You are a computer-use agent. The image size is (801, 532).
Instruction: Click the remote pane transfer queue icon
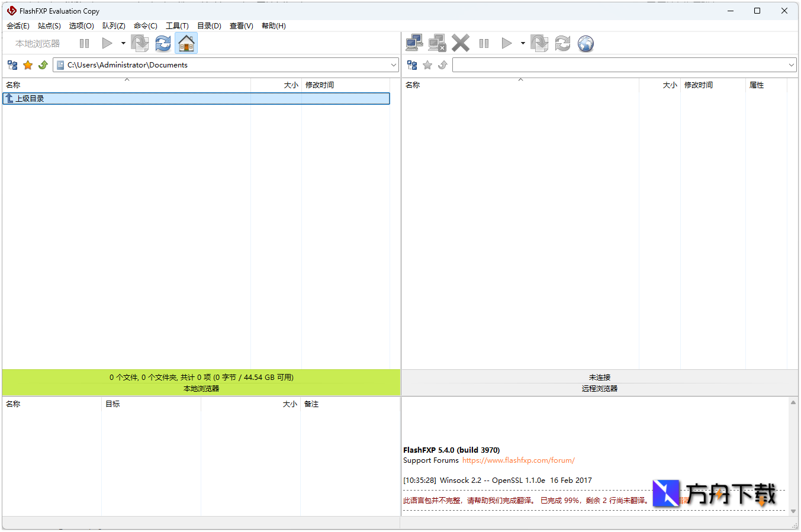tap(539, 43)
